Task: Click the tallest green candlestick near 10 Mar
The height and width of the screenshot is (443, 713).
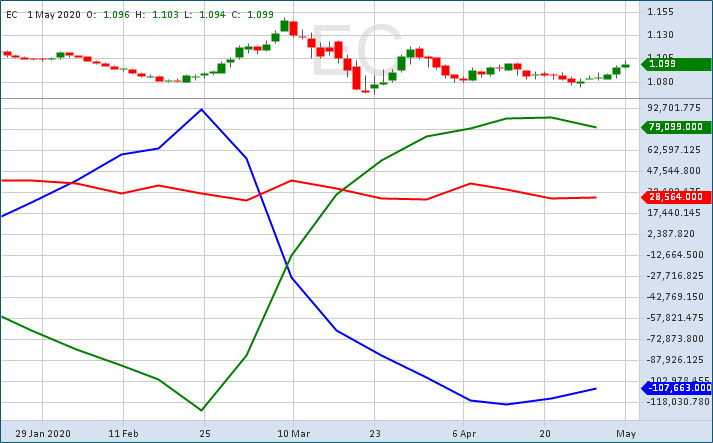Action: pos(285,26)
